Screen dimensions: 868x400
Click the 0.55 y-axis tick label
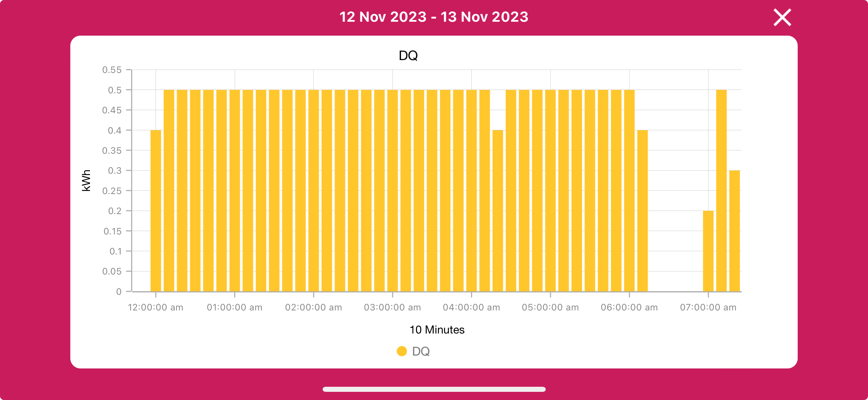[112, 70]
